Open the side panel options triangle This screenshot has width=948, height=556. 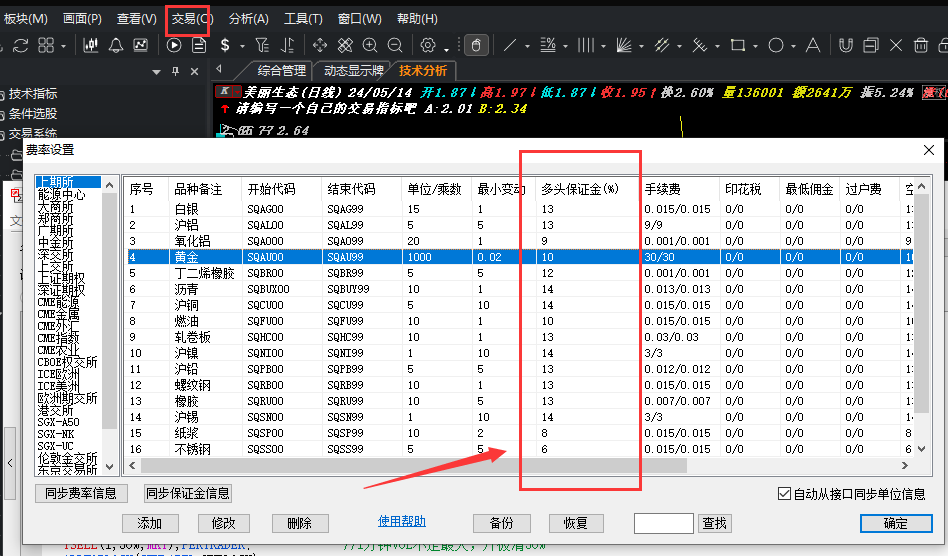pos(156,72)
